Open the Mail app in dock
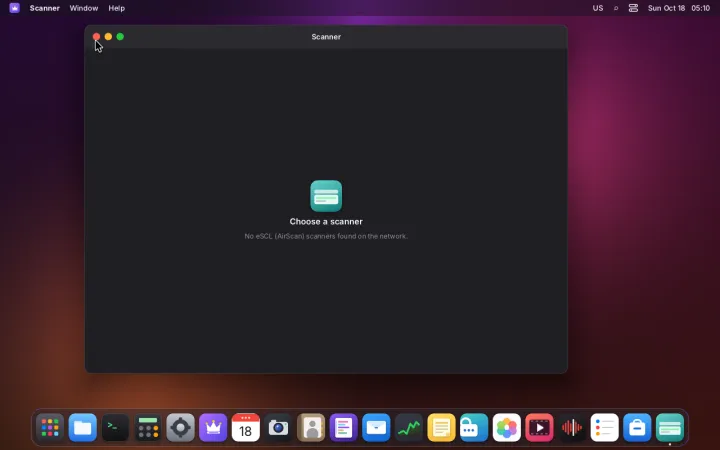 point(376,428)
